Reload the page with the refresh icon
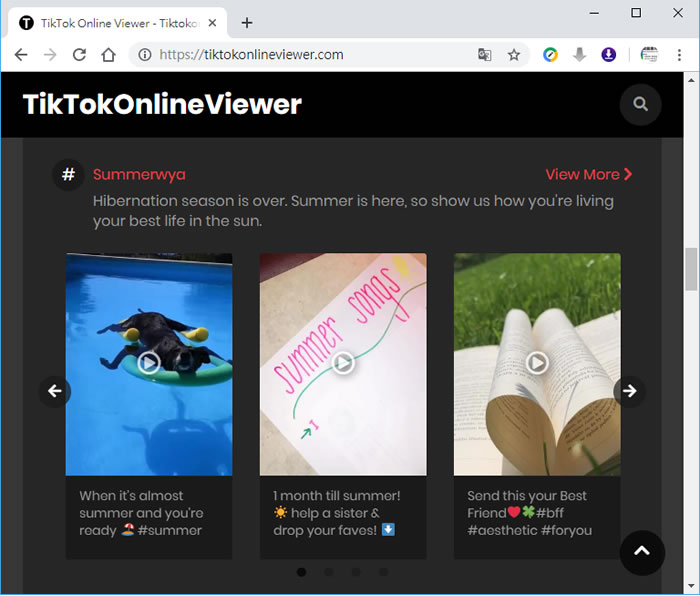 80,55
